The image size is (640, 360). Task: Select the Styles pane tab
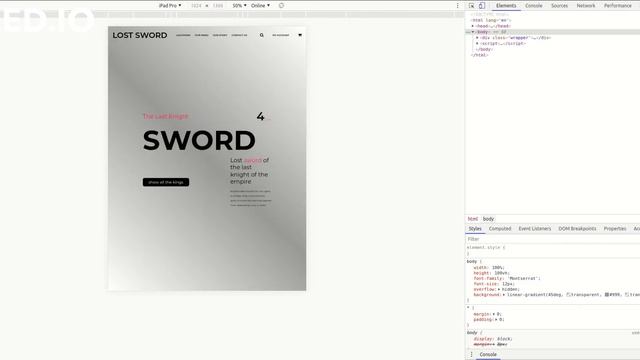pyautogui.click(x=475, y=229)
